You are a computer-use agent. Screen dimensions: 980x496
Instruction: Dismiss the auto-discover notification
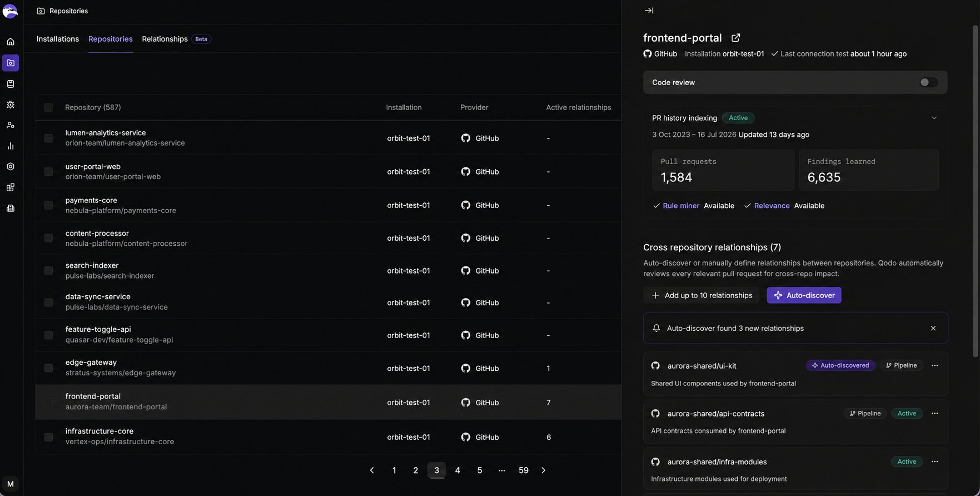click(x=933, y=328)
